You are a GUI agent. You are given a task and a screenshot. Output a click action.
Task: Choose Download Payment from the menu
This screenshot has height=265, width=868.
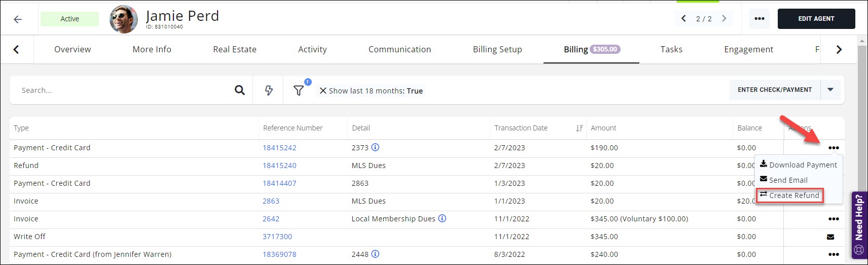tap(799, 164)
